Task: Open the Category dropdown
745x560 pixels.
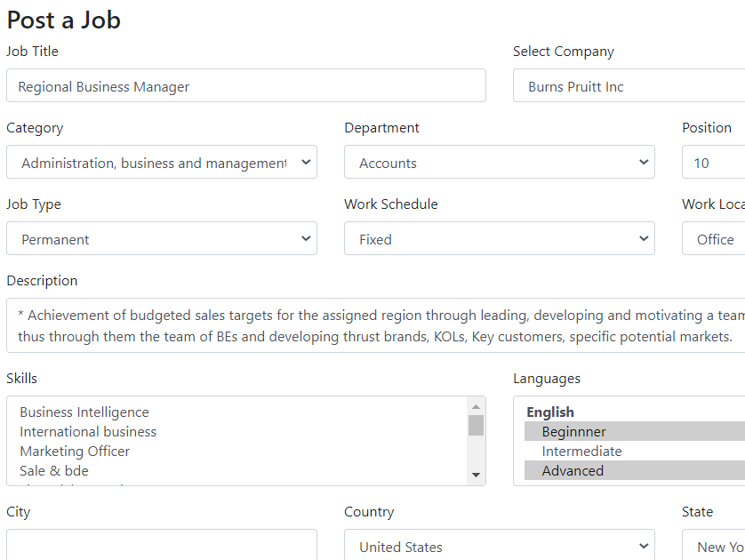Action: click(x=162, y=162)
